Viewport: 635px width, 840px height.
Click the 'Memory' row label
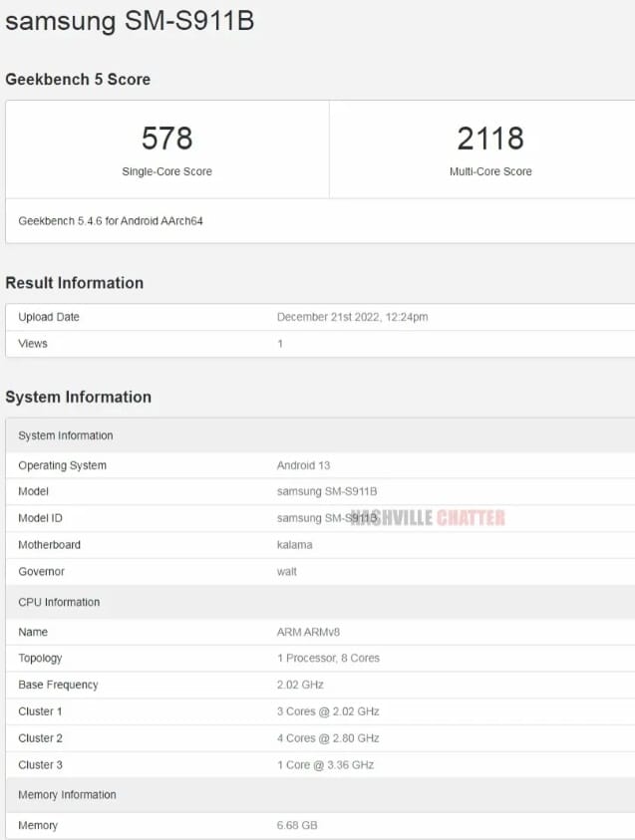38,825
